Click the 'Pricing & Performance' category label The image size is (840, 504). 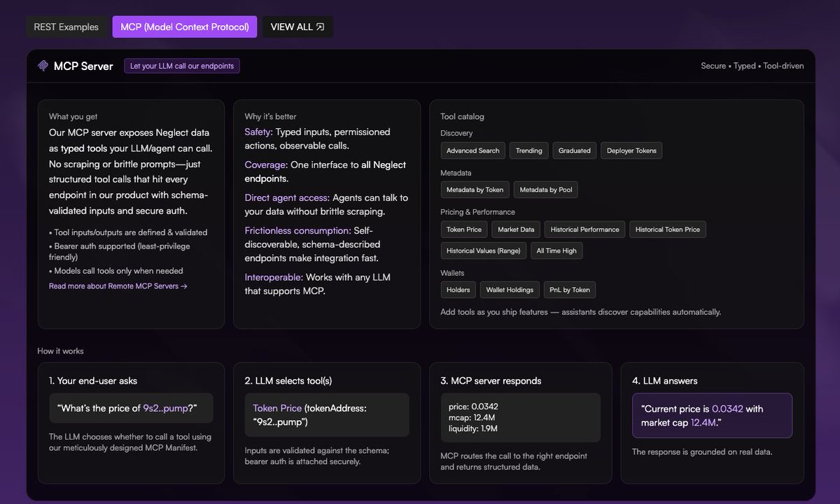click(x=477, y=211)
